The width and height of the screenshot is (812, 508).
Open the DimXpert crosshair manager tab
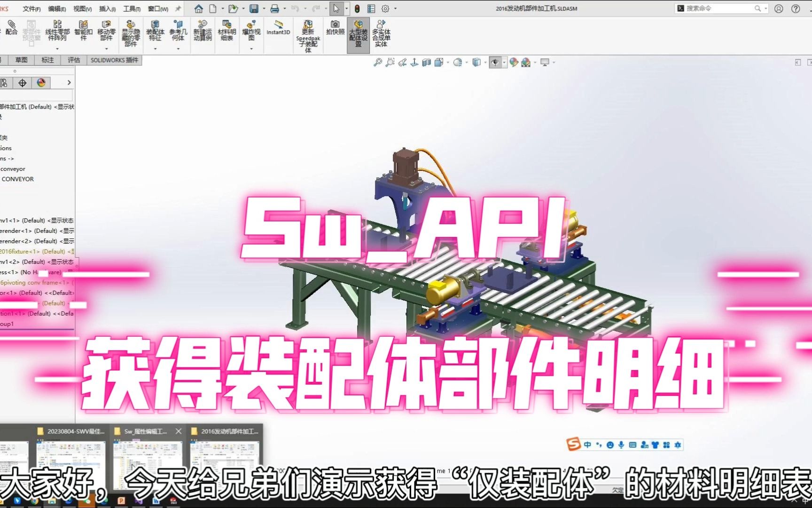point(22,83)
